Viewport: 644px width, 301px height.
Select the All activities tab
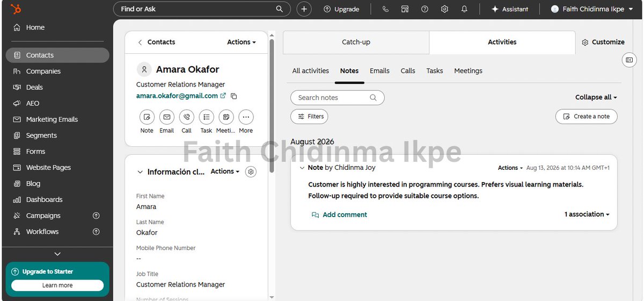pyautogui.click(x=311, y=71)
